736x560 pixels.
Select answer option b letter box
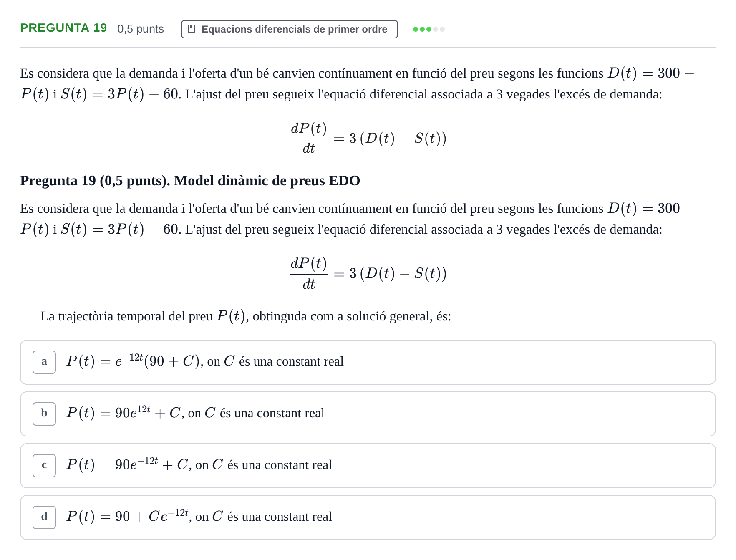tap(44, 414)
